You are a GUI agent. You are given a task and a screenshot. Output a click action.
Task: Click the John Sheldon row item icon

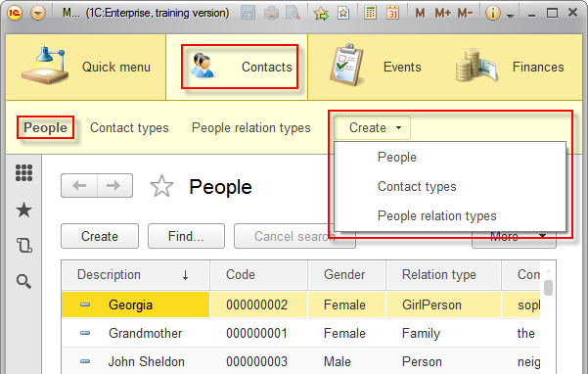pos(85,361)
